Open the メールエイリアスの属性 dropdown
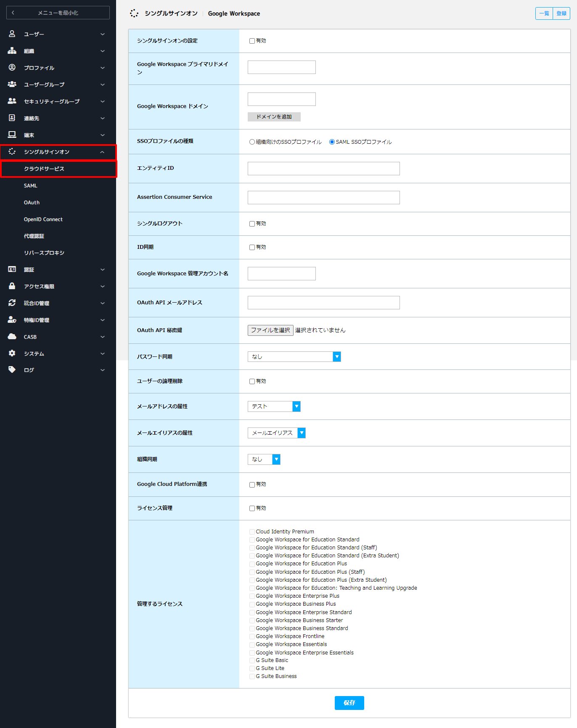Viewport: 577px width, 728px height. (276, 433)
